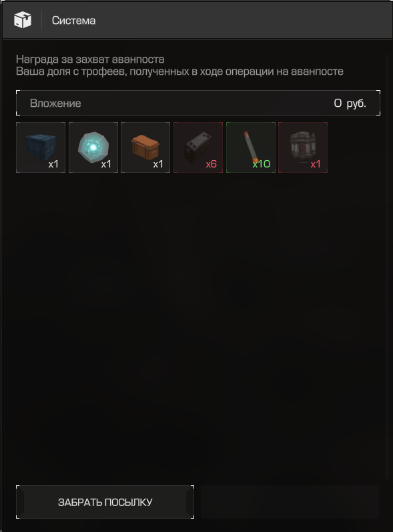Select the black battery item
Viewport: 393px width, 532px height.
click(198, 148)
